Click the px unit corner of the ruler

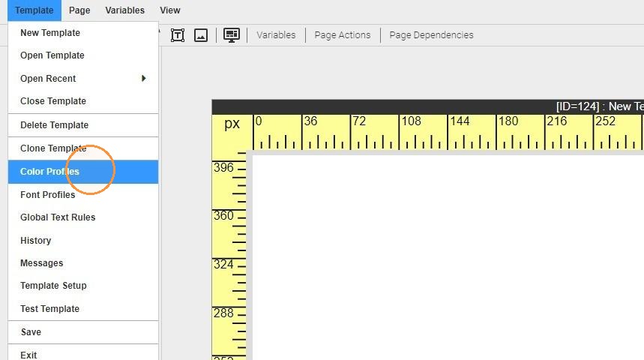pyautogui.click(x=232, y=124)
